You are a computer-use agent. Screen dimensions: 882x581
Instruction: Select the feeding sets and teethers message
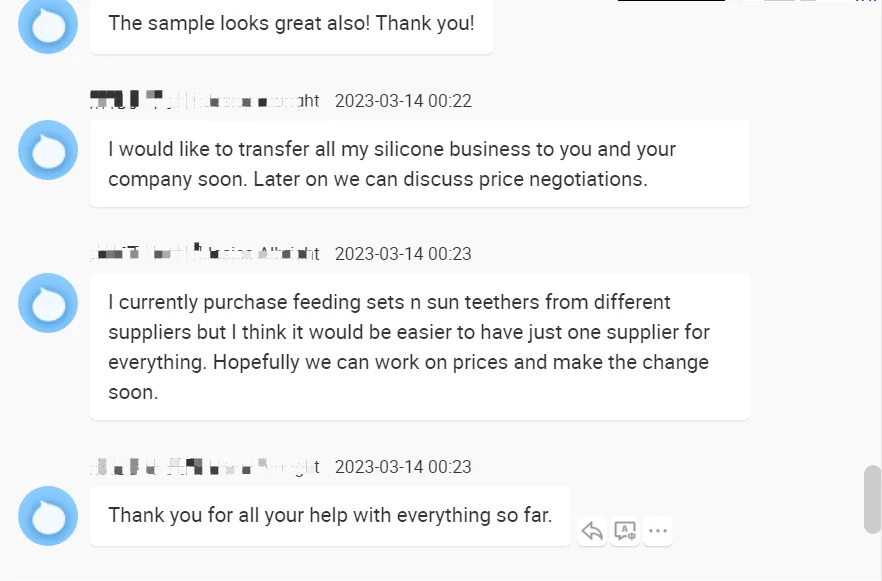tap(419, 347)
